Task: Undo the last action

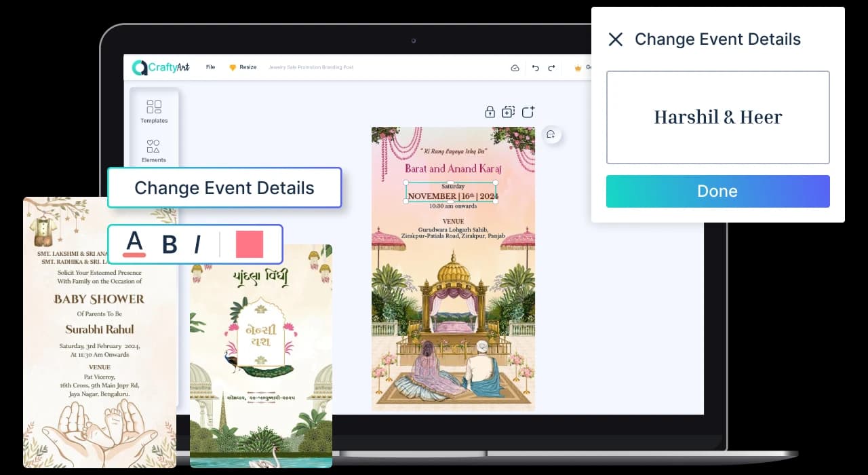Action: (x=535, y=68)
